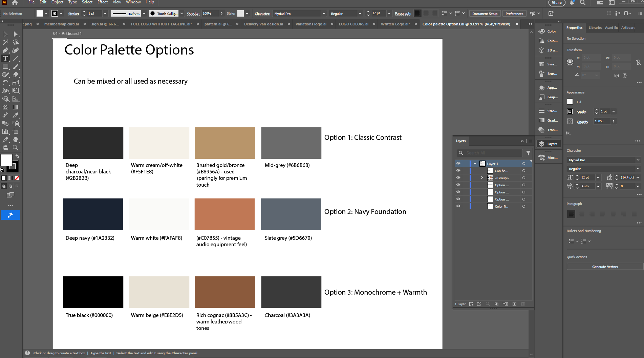The image size is (644, 358).
Task: Toggle target circle for Layer 1
Action: point(523,164)
